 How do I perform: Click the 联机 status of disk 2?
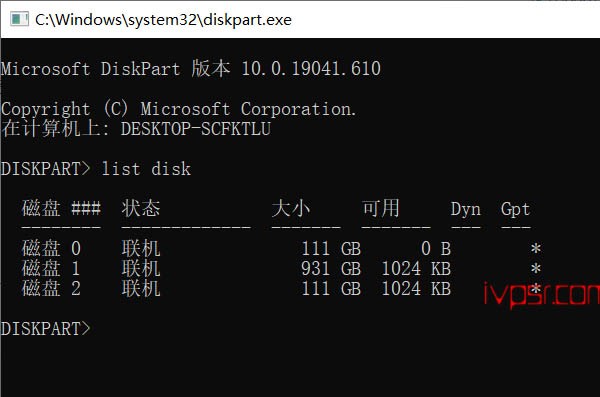[141, 288]
